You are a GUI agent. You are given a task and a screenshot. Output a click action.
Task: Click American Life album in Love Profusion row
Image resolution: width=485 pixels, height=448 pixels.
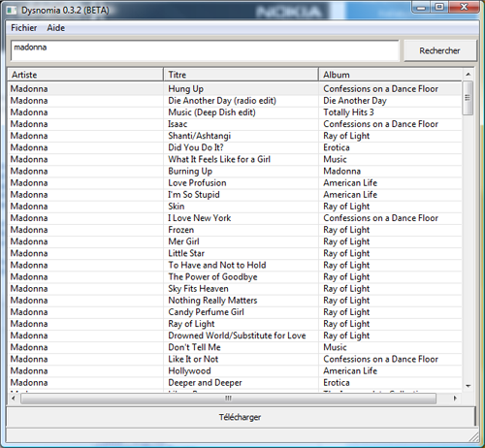(x=350, y=182)
